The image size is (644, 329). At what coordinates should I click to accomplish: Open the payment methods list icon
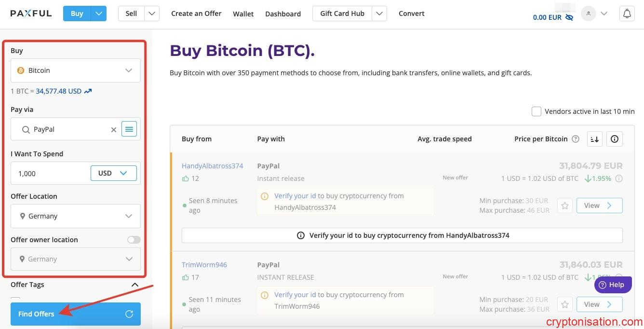[129, 129]
